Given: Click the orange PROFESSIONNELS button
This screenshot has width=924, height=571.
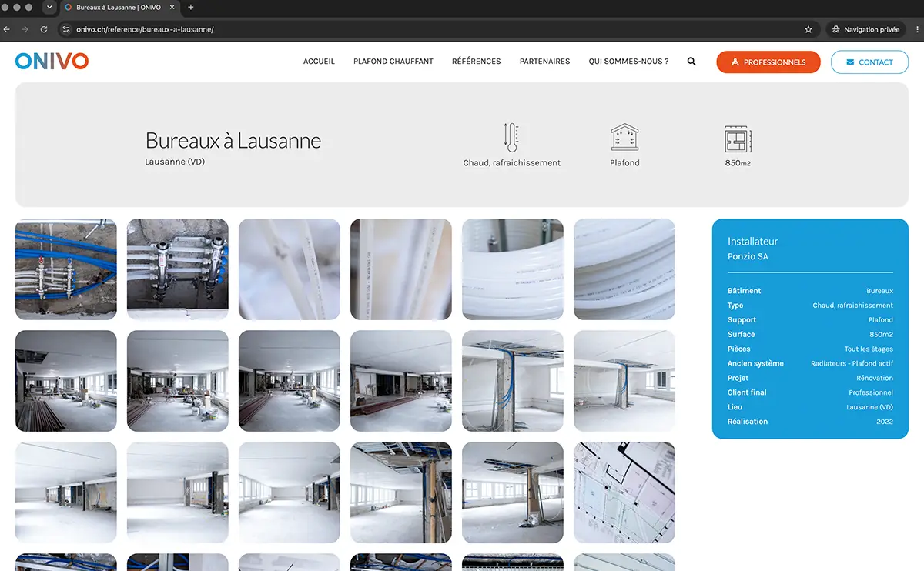Looking at the screenshot, I should (x=768, y=62).
